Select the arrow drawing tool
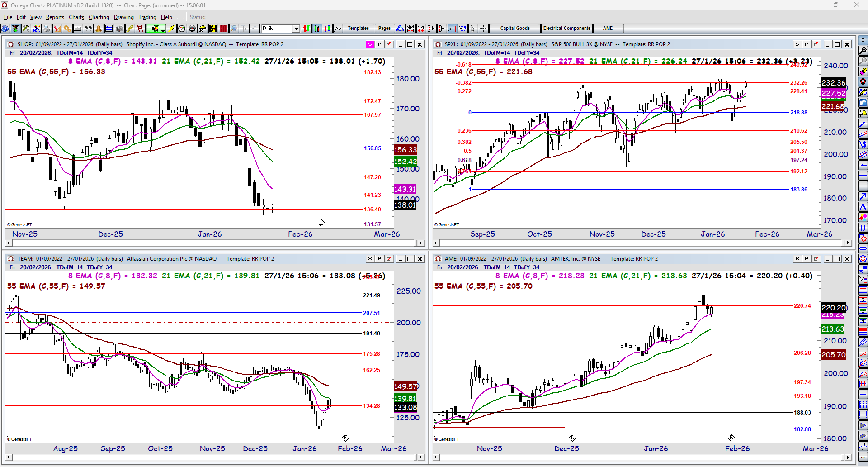The width and height of the screenshot is (868, 467). (863, 196)
